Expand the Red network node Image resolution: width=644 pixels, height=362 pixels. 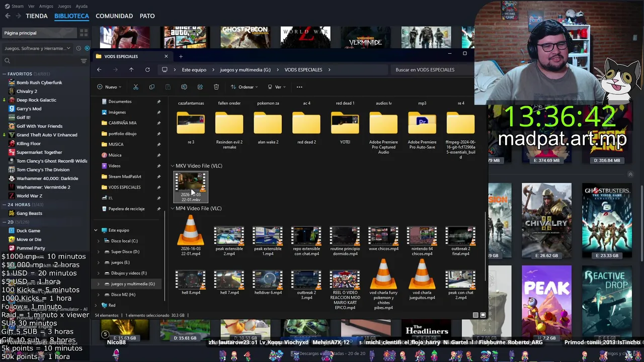tap(96, 305)
